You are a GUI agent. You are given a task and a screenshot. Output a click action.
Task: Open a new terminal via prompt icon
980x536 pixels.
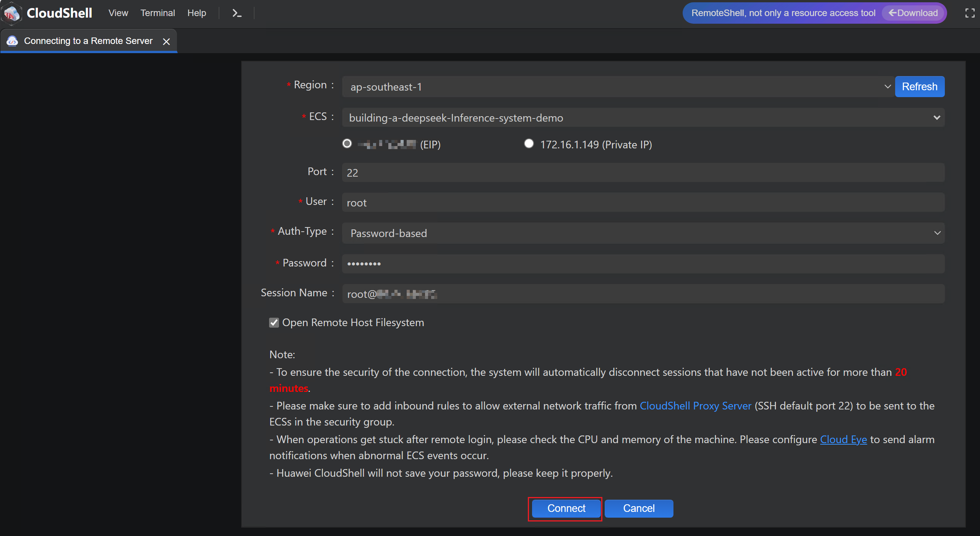[237, 13]
